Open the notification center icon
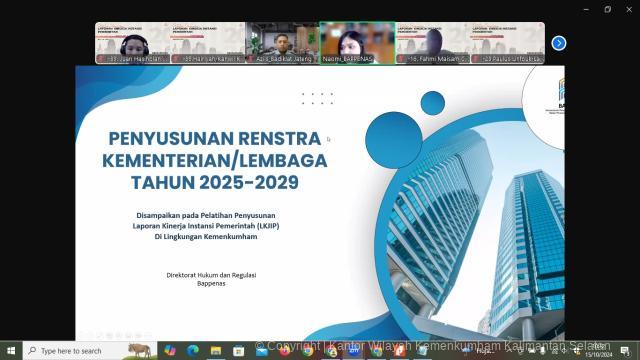The width and height of the screenshot is (640, 360). (624, 351)
